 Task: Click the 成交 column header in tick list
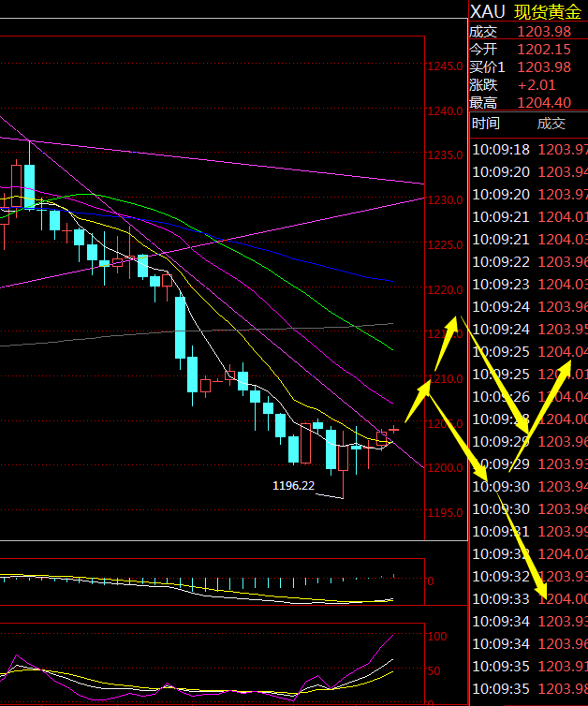(x=551, y=124)
